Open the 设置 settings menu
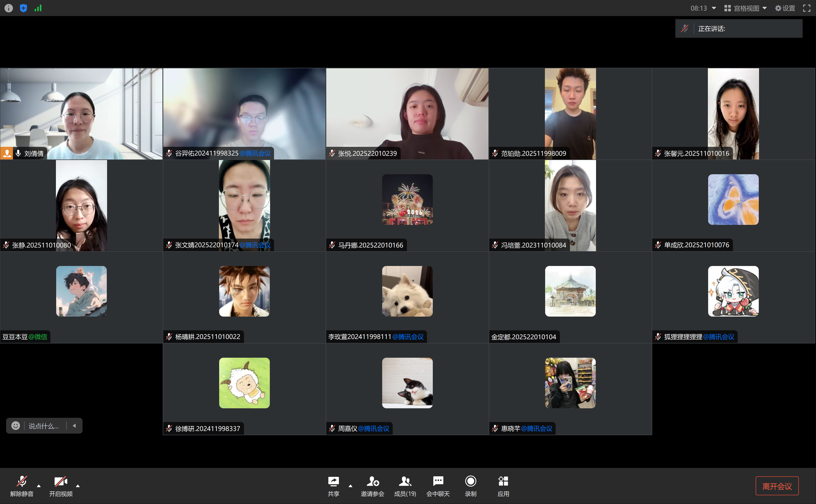 pyautogui.click(x=785, y=8)
